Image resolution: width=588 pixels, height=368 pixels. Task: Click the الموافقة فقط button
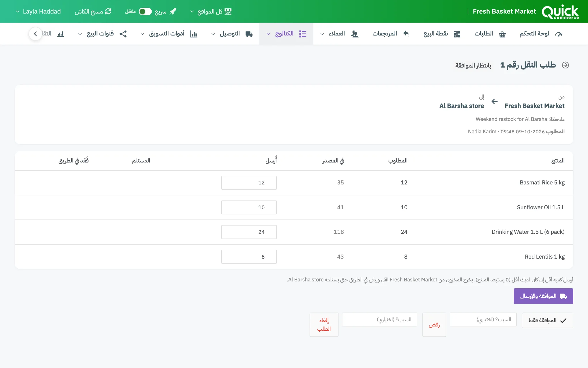547,320
